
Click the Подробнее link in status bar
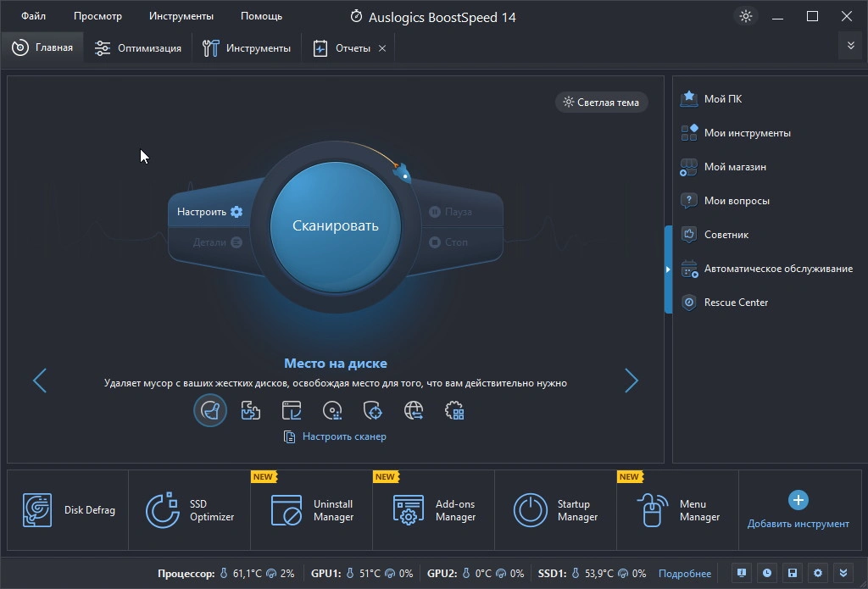685,574
